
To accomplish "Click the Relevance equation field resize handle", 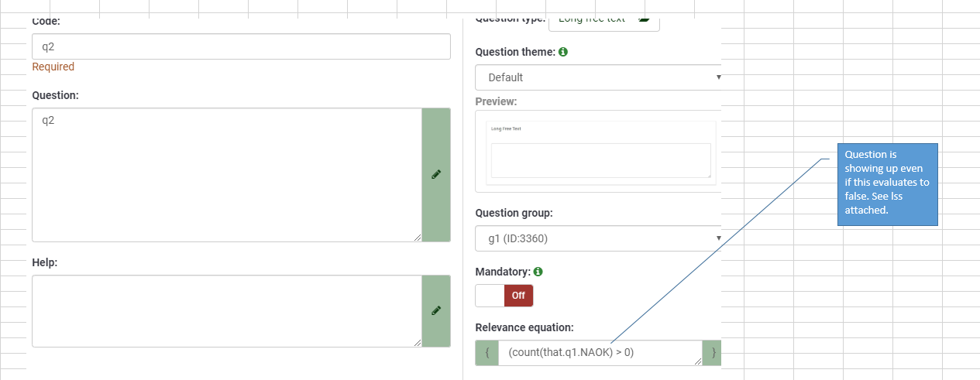I will click(698, 361).
